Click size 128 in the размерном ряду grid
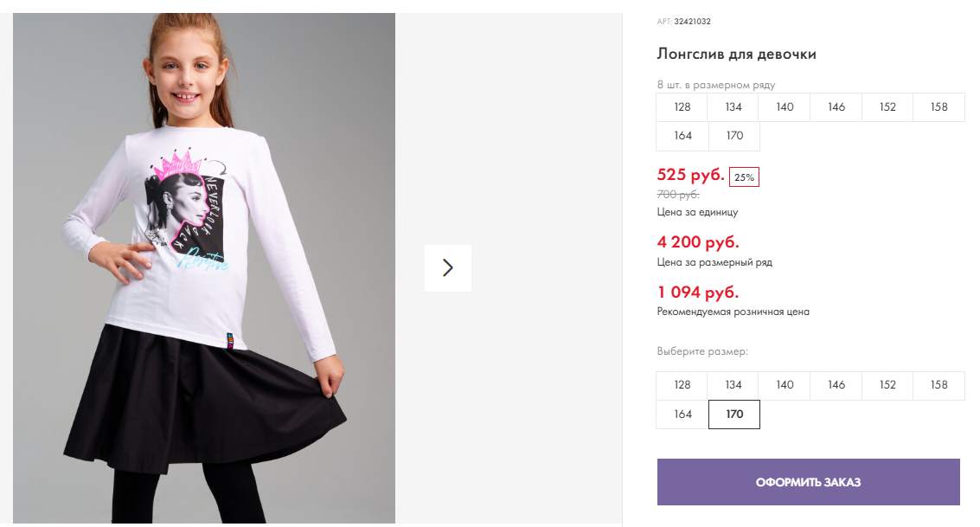Viewport: 980px width, 527px height. click(682, 107)
